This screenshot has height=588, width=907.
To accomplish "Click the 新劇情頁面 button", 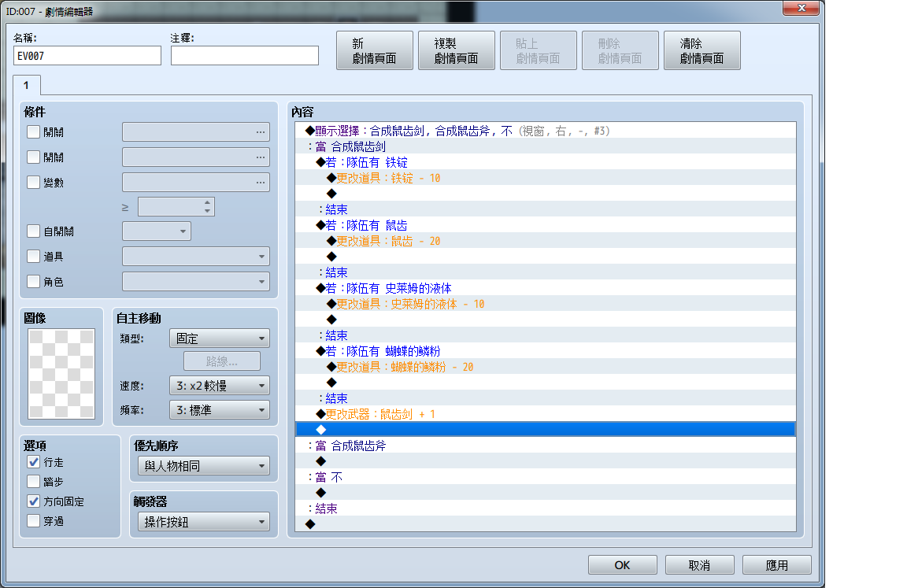I will point(375,50).
